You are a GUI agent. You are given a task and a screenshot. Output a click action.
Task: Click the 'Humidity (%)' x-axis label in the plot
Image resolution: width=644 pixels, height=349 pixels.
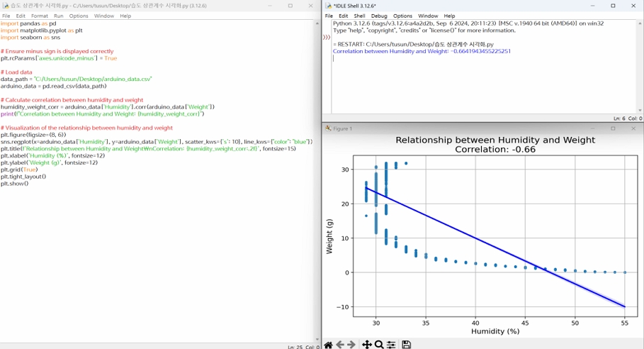click(x=495, y=331)
